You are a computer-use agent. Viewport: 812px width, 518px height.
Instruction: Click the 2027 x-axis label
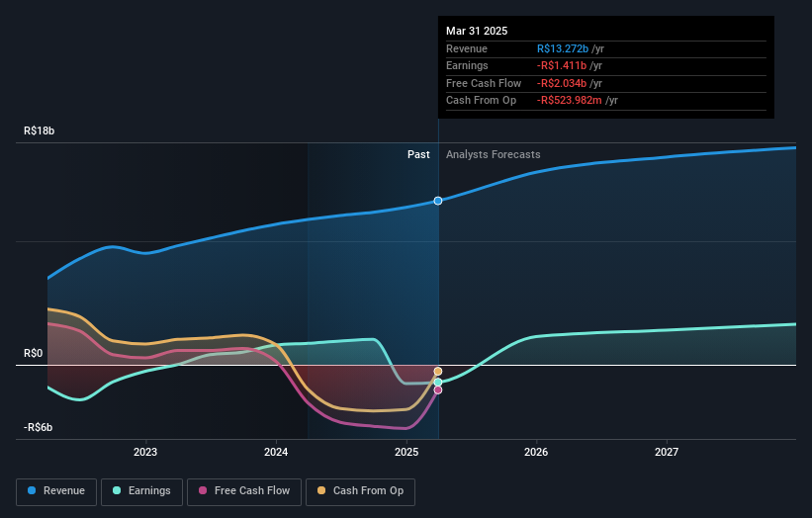(667, 453)
